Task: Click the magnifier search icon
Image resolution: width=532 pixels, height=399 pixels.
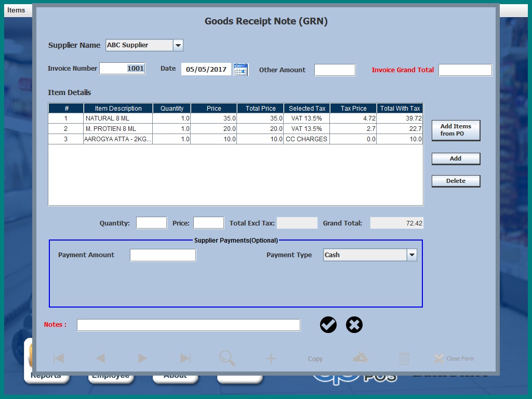Action: point(227,358)
